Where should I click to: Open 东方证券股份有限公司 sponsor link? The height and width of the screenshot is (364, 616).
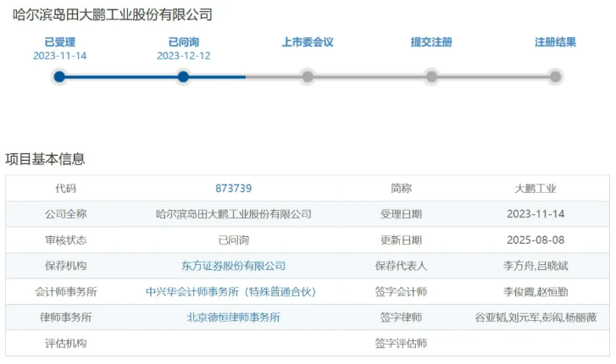point(233,266)
